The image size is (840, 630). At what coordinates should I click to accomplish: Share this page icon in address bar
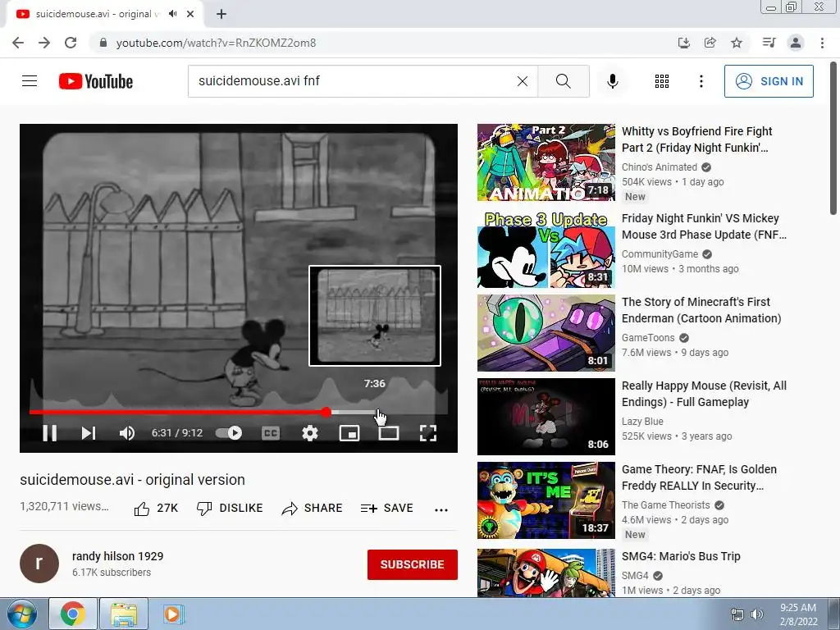pos(710,43)
